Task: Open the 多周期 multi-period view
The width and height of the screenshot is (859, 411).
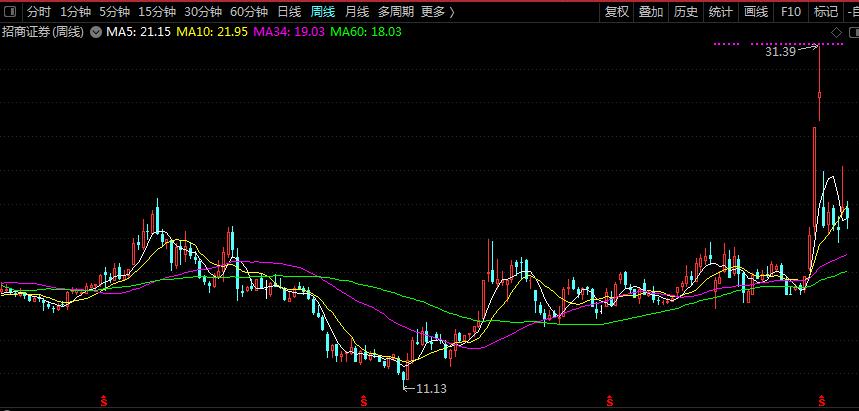Action: point(396,12)
